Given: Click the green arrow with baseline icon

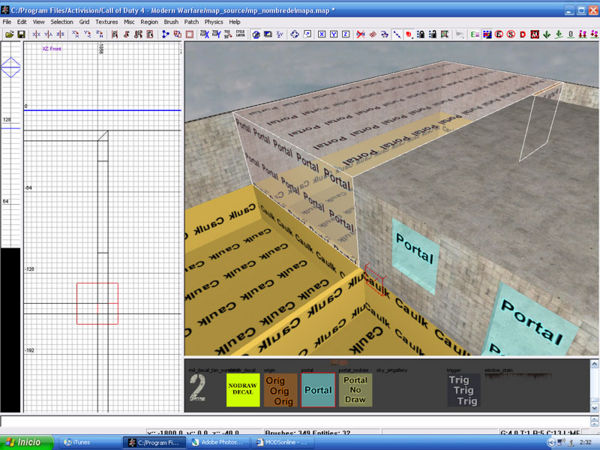Looking at the screenshot, I should (x=559, y=34).
